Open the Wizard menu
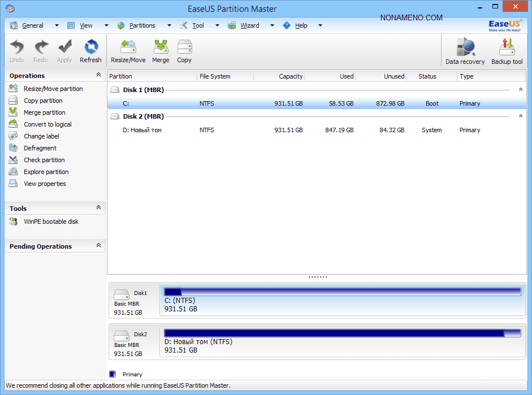This screenshot has height=395, width=532. pyautogui.click(x=249, y=25)
